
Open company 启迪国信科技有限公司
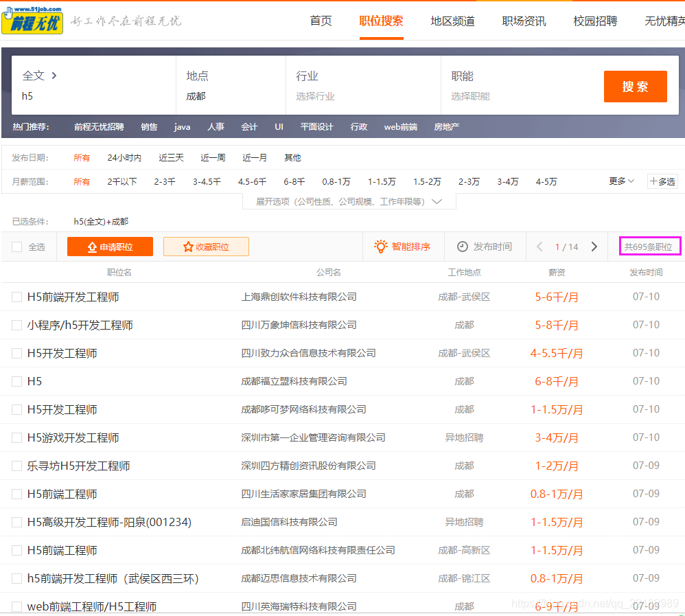click(x=289, y=522)
